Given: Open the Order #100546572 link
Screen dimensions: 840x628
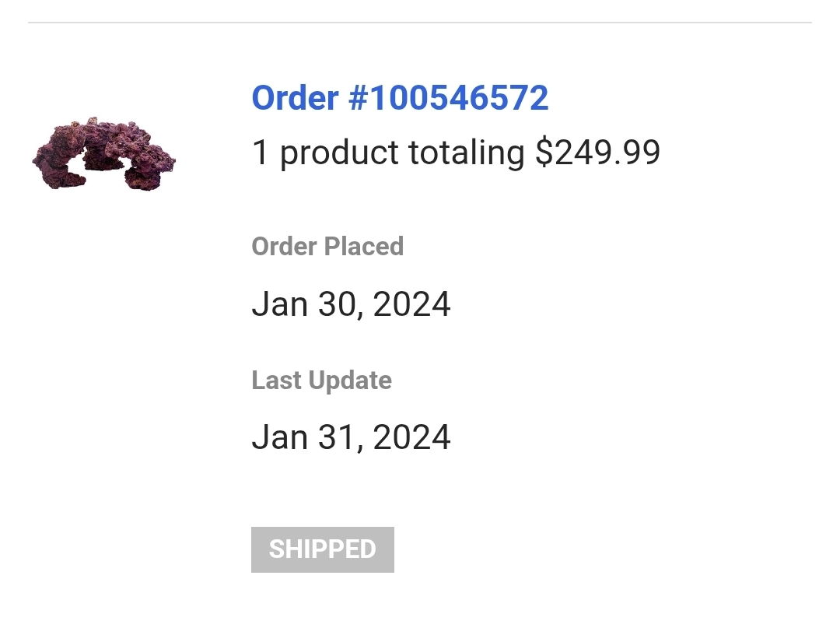Looking at the screenshot, I should (x=400, y=98).
